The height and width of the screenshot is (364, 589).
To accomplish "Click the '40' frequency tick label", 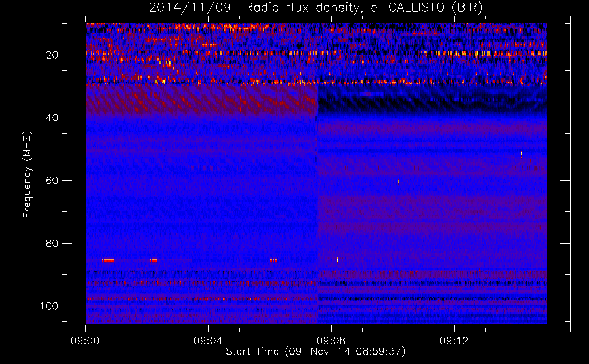I will click(x=52, y=118).
